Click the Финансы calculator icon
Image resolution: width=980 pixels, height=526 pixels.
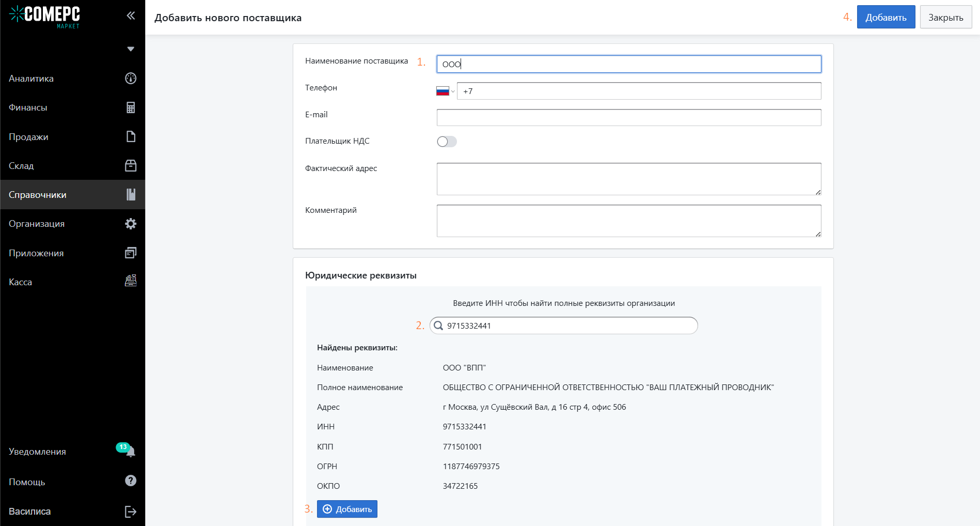point(131,107)
